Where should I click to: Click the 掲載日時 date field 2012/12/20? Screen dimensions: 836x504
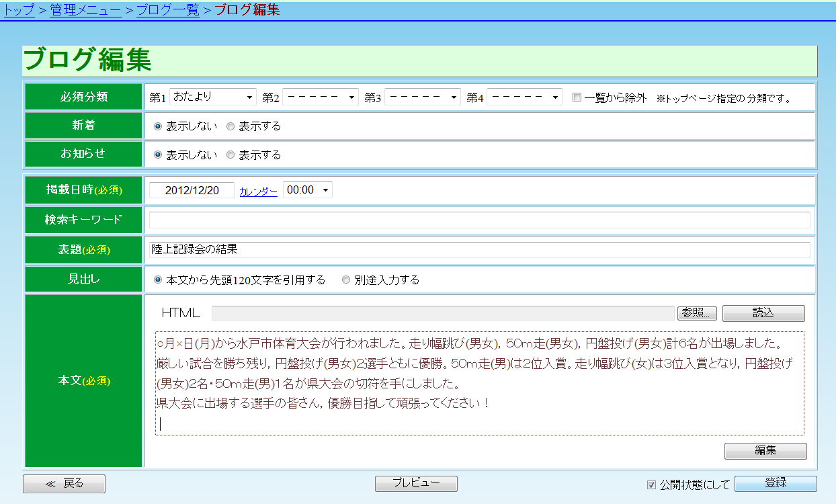(192, 190)
